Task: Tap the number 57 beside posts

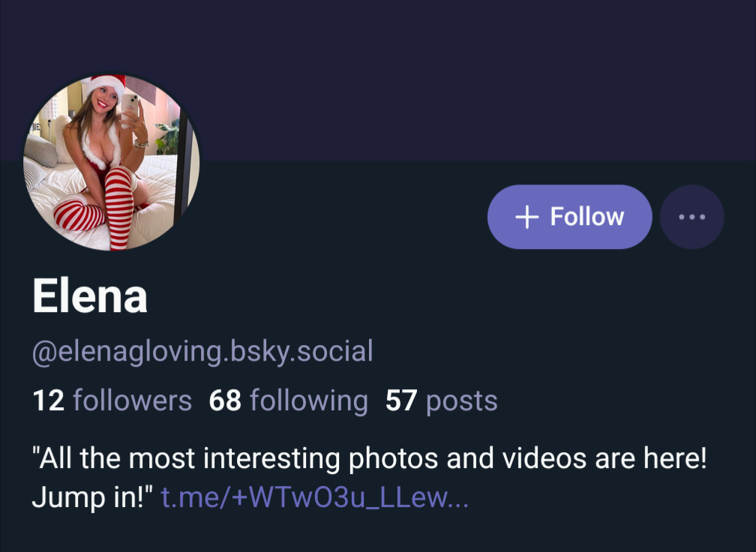Action: click(401, 400)
